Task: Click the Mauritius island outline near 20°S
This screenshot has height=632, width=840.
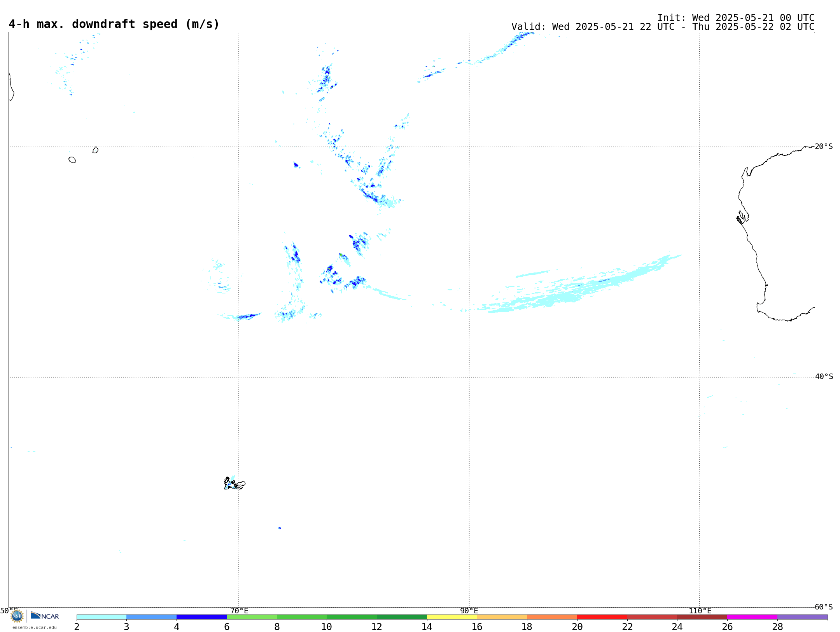Action: (95, 150)
